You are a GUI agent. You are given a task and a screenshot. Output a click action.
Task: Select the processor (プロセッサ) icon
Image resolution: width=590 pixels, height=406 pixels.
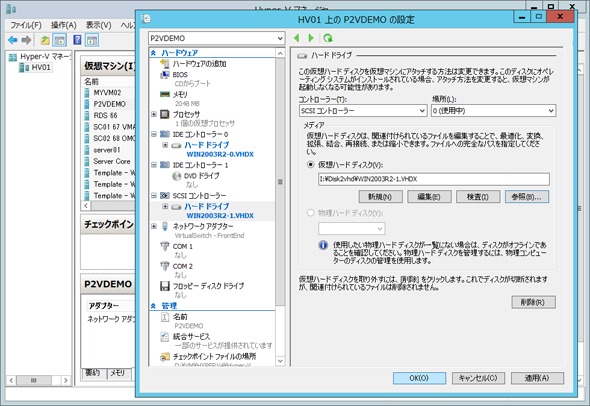165,114
